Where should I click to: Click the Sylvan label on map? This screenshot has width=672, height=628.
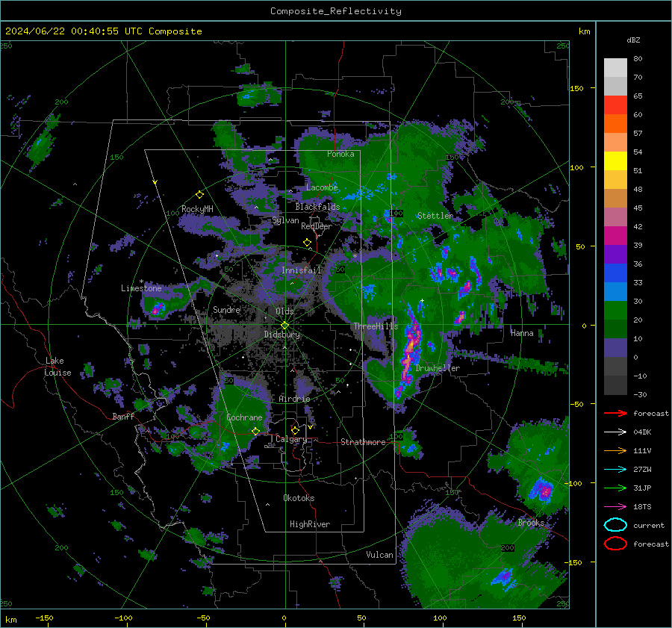pos(285,220)
